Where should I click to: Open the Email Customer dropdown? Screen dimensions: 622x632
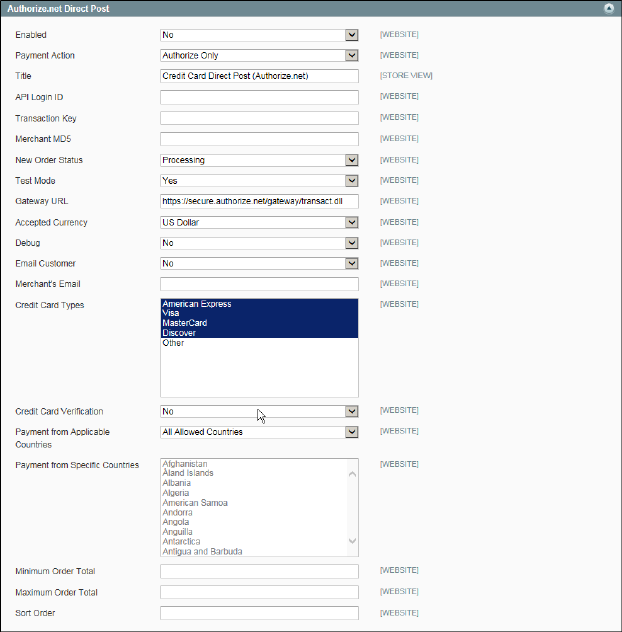click(259, 263)
